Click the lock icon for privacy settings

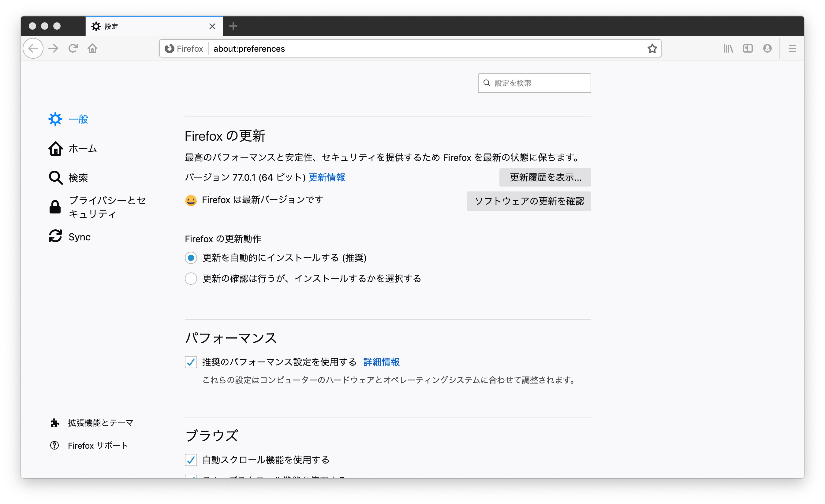coord(55,207)
